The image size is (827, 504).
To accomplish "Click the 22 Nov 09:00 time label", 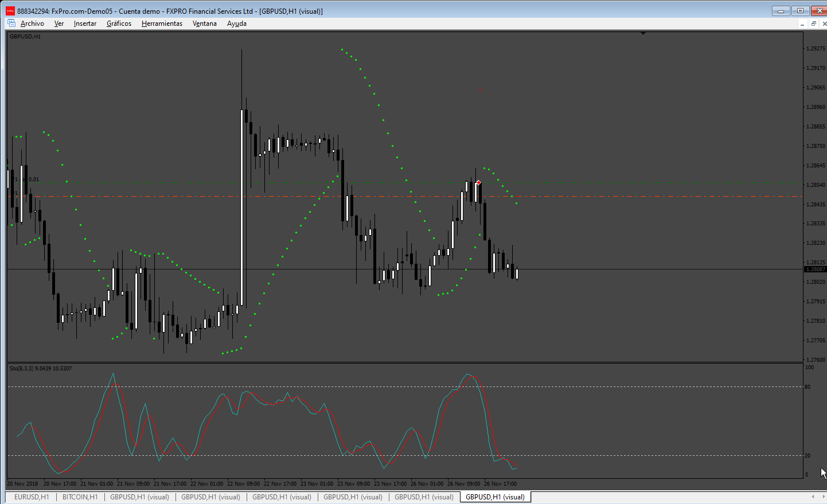I will tap(243, 484).
